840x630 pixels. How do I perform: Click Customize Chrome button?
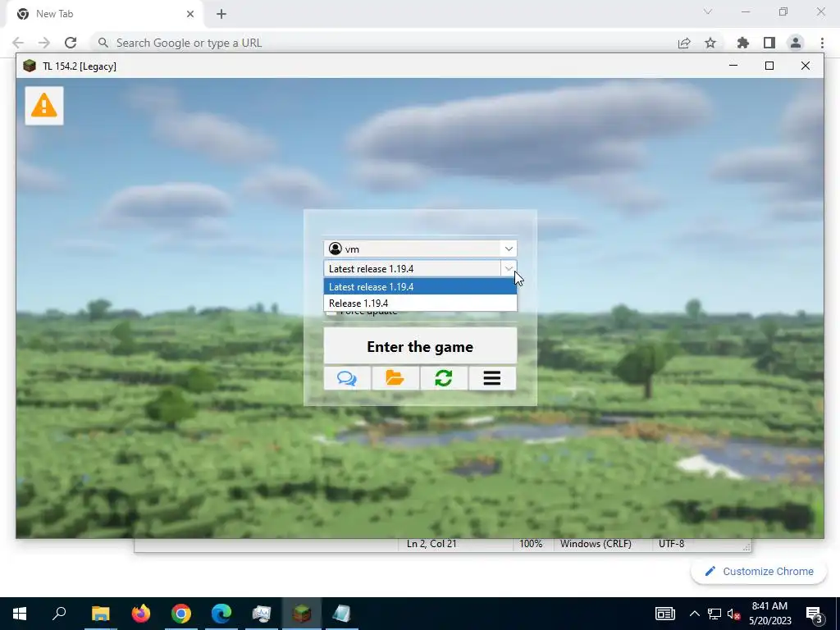click(759, 571)
